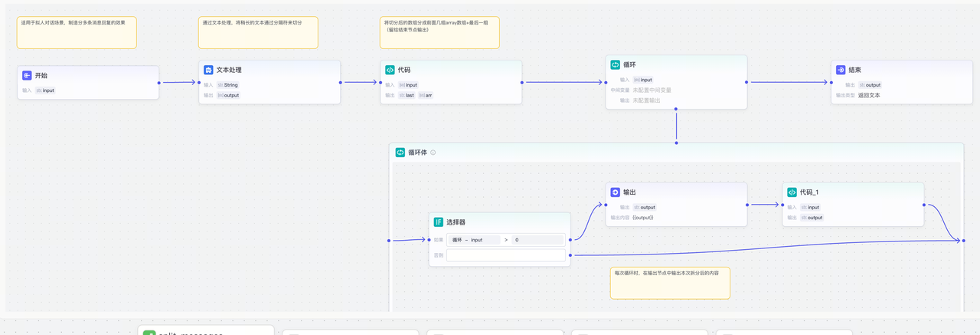Screen dimensions: 980x335
Task: Click 返回文本 output type in 结束 node
Action: click(x=868, y=95)
